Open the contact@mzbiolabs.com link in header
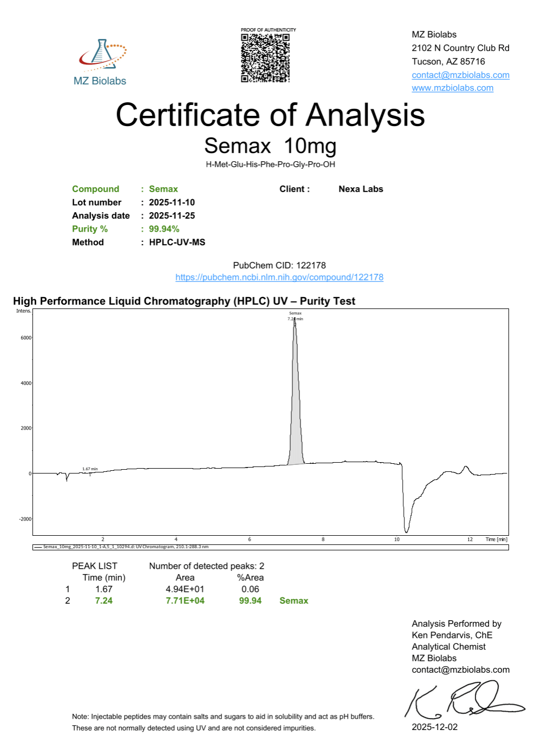542x756 pixels. pos(460,75)
